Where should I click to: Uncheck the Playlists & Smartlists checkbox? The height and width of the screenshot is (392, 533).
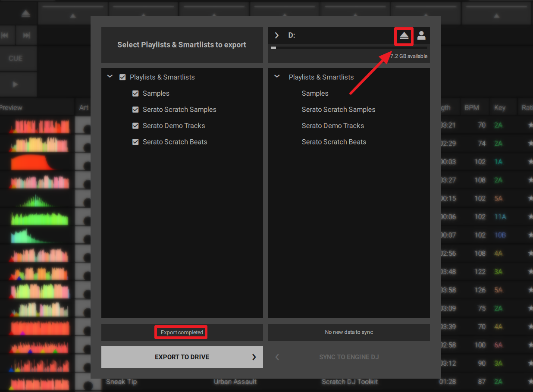(x=122, y=77)
